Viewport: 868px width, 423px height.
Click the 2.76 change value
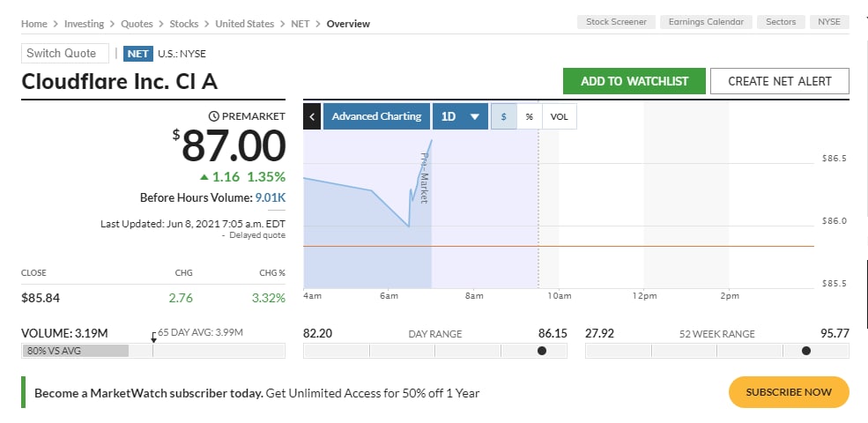pos(181,298)
